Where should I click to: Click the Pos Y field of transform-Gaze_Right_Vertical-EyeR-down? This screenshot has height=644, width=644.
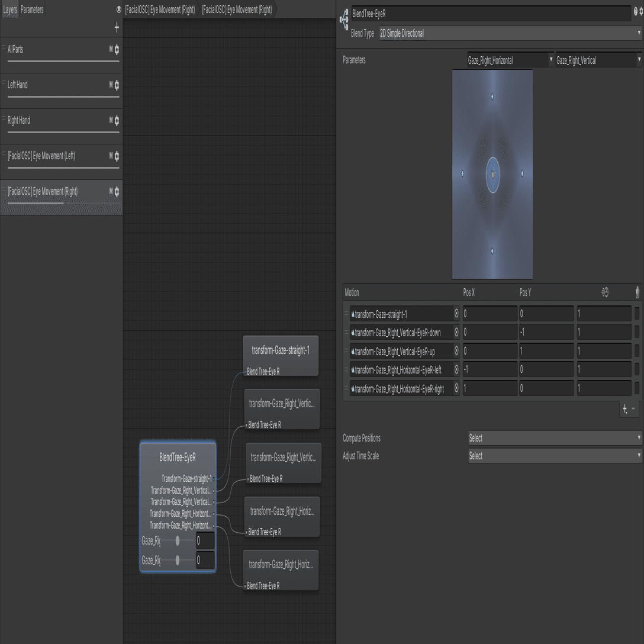(x=545, y=332)
